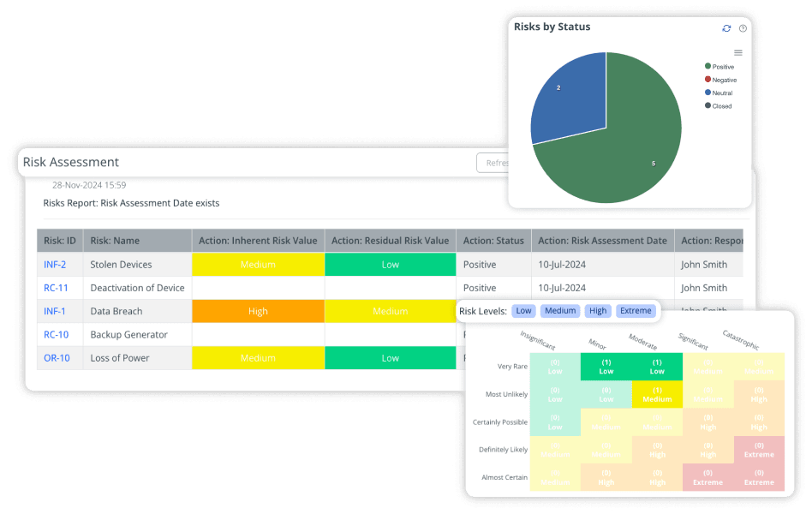
Task: Toggle the Medium risk level chip
Action: [560, 311]
